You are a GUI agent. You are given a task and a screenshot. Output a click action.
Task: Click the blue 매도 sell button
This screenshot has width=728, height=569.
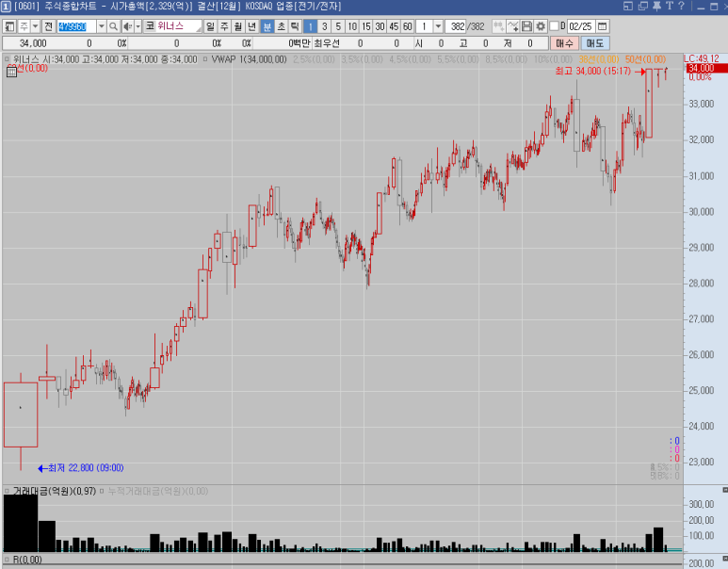pos(595,43)
